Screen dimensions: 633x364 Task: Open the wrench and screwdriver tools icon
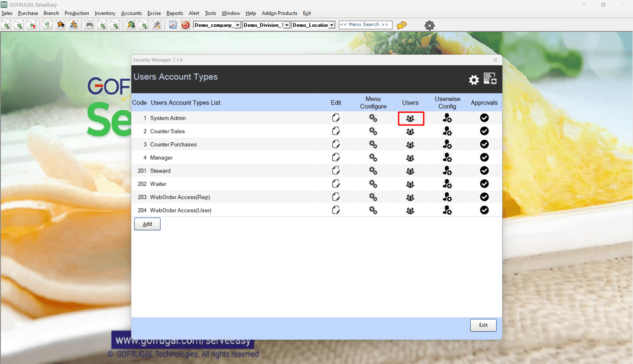pyautogui.click(x=157, y=25)
